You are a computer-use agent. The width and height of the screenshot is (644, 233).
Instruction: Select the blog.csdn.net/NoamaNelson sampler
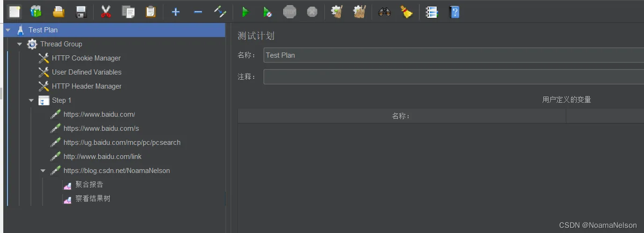[117, 171]
